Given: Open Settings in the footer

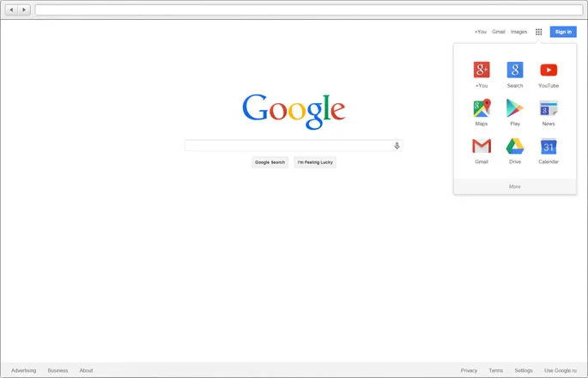Looking at the screenshot, I should 524,370.
